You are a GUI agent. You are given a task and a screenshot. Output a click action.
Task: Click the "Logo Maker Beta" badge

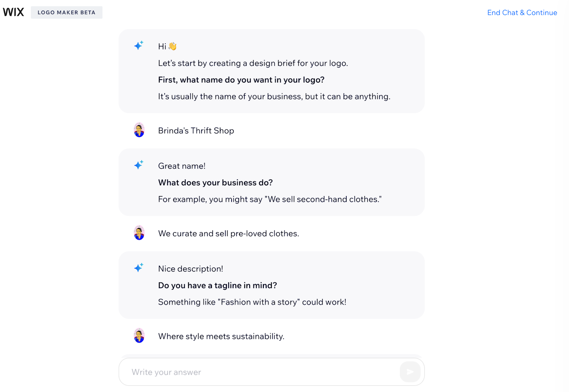pyautogui.click(x=67, y=12)
